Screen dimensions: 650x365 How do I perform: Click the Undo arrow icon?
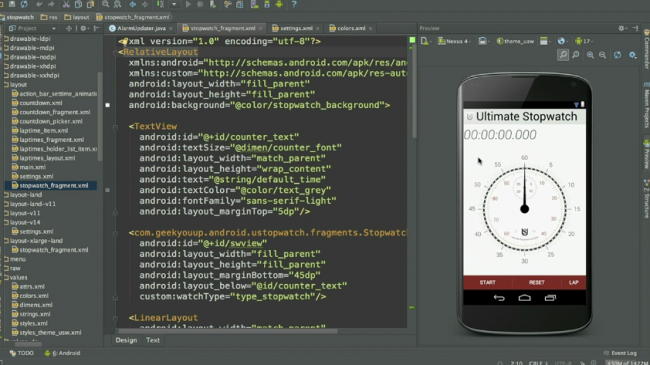39,4
